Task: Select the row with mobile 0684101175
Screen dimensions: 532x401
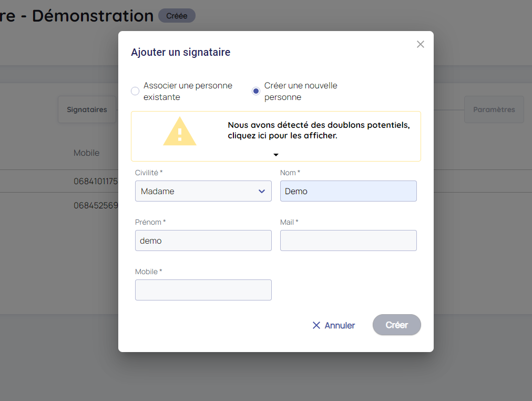Action: [x=95, y=181]
